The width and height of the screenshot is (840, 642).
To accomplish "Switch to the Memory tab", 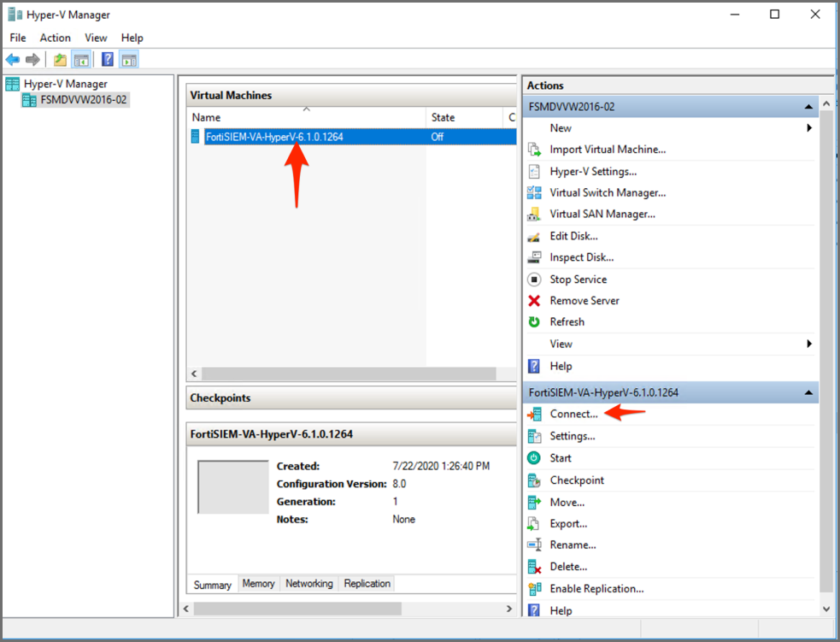I will (258, 583).
